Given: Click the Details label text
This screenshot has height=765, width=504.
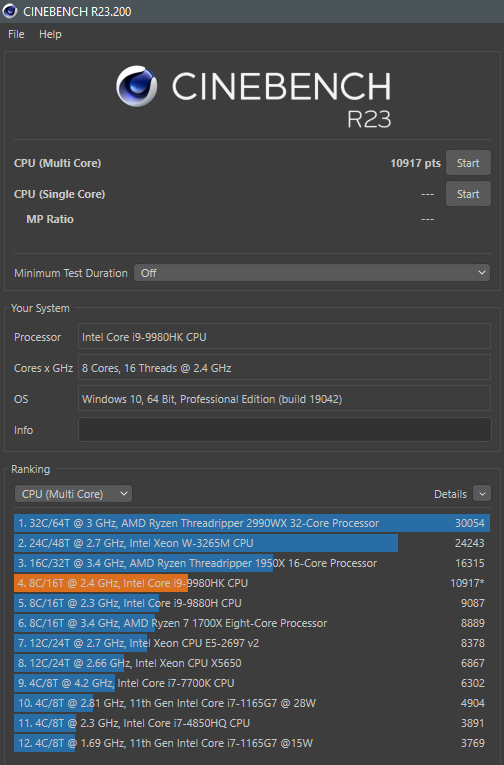Looking at the screenshot, I should click(x=450, y=494).
